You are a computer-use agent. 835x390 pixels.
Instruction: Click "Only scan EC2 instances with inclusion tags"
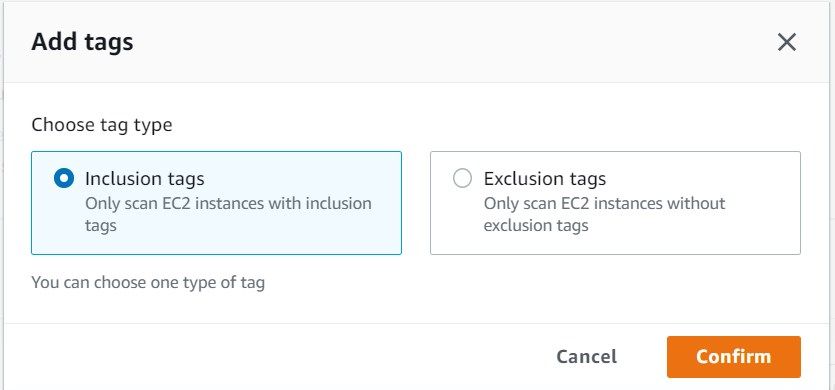(x=228, y=214)
